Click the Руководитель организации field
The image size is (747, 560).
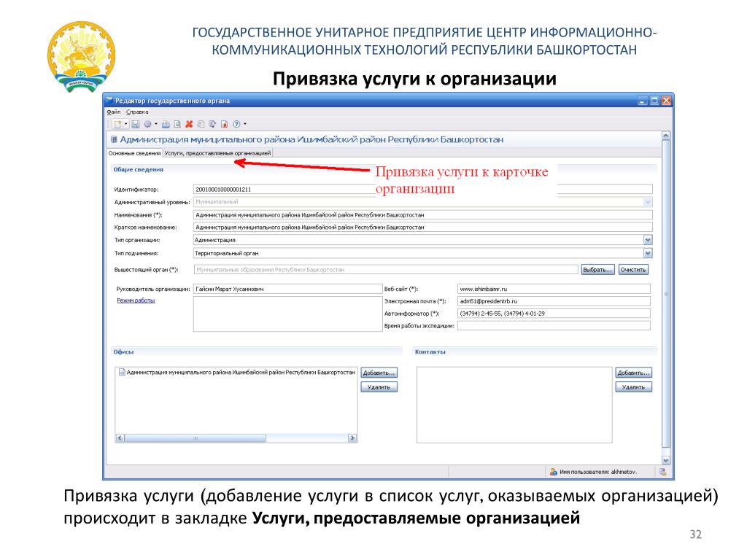(287, 289)
